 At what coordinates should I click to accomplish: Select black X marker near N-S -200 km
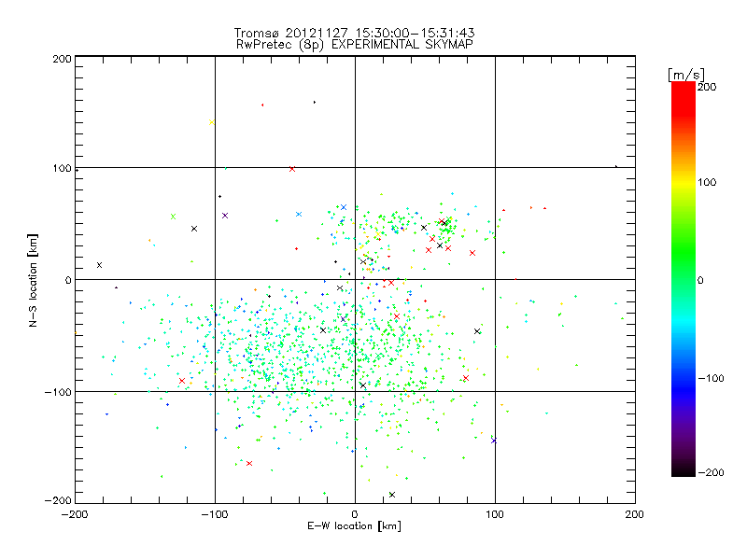[392, 495]
